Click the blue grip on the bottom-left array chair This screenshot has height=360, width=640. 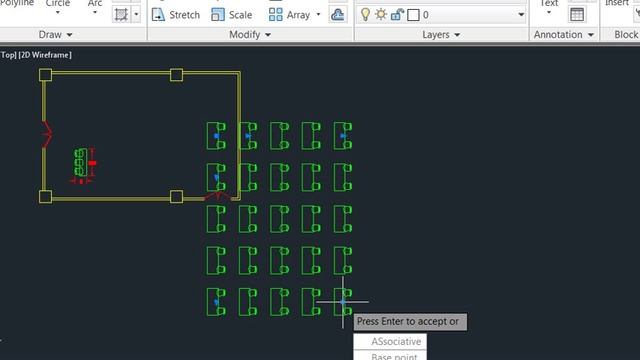(x=216, y=302)
